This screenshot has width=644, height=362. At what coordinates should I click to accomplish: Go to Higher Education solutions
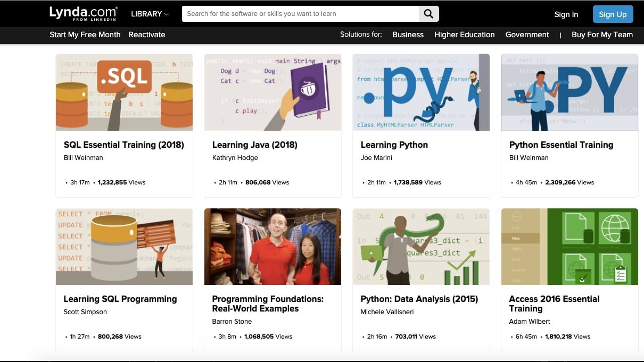(465, 35)
